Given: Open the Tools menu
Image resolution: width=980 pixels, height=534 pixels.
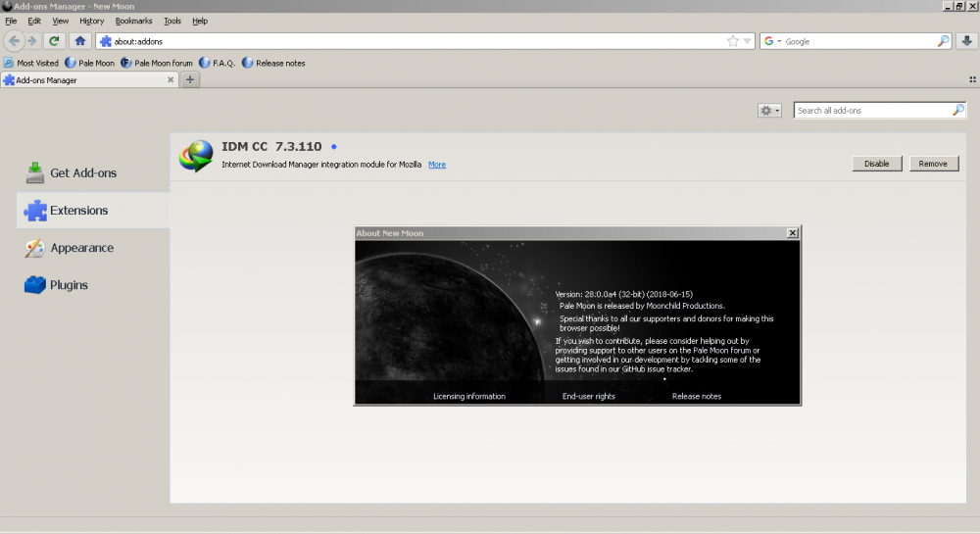Looking at the screenshot, I should tap(172, 21).
